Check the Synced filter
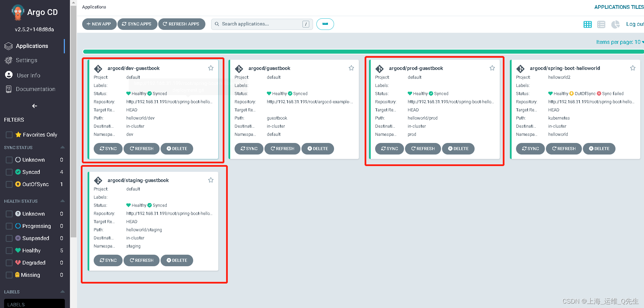 point(9,172)
